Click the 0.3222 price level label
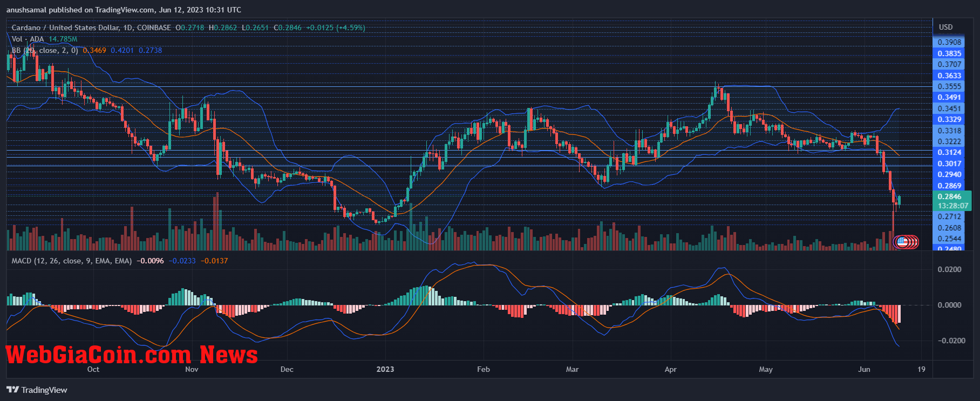The width and height of the screenshot is (980, 401). (949, 141)
